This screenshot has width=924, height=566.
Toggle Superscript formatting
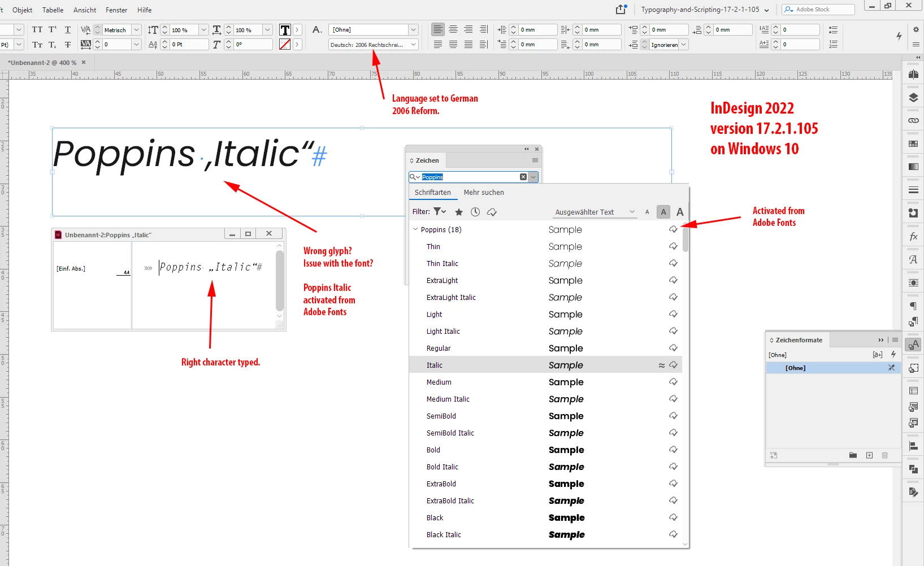pos(53,29)
